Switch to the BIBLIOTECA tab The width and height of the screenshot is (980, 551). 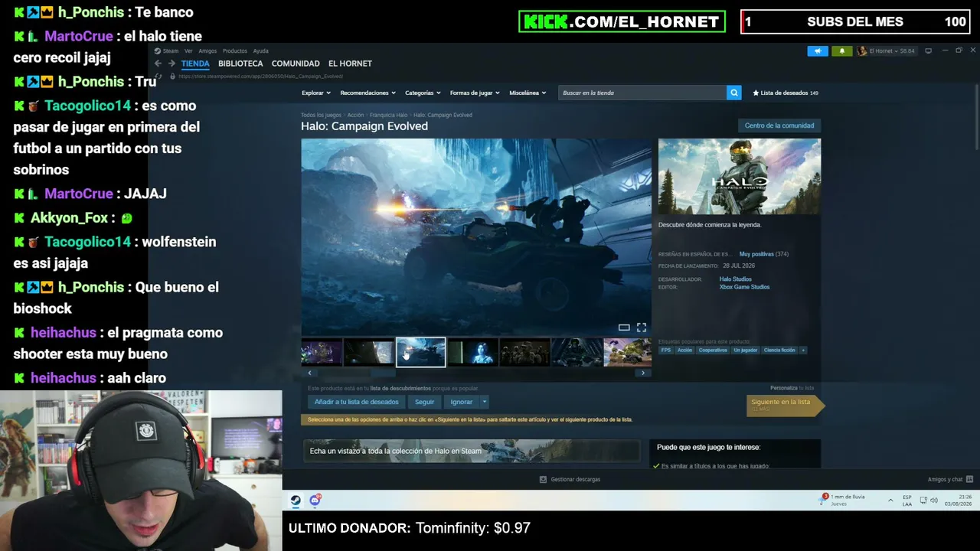point(240,64)
